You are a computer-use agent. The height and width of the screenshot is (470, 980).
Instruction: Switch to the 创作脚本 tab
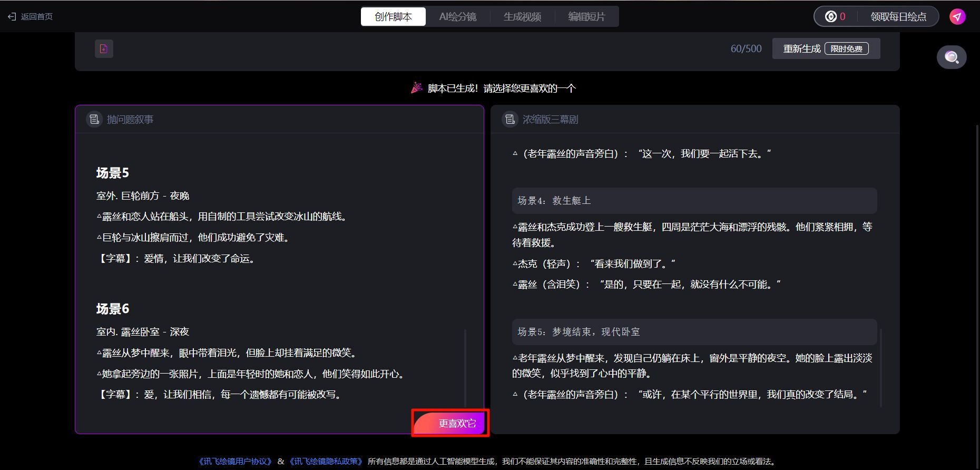coord(393,17)
